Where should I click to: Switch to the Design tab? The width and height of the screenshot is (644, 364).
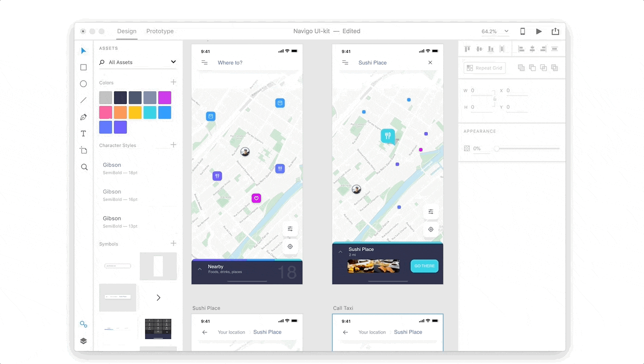click(126, 31)
